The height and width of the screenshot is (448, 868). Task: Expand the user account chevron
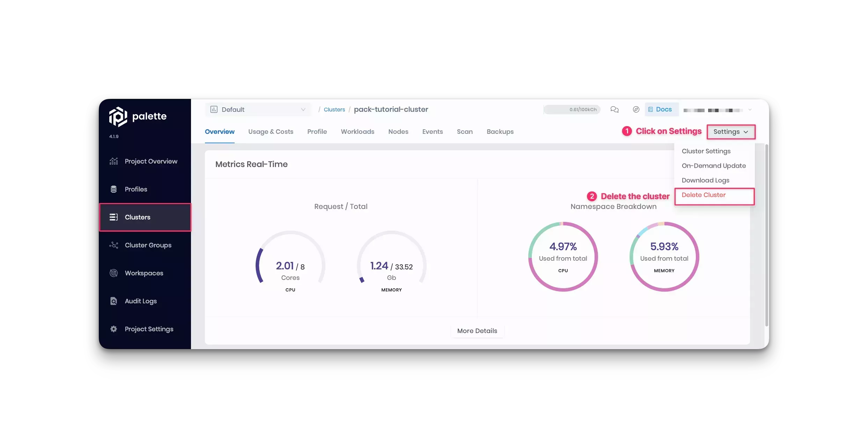point(750,110)
